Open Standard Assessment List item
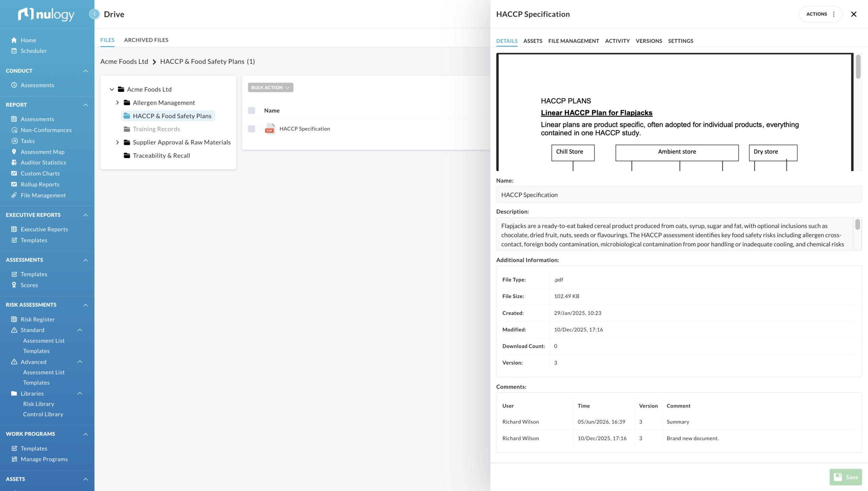 (x=44, y=341)
